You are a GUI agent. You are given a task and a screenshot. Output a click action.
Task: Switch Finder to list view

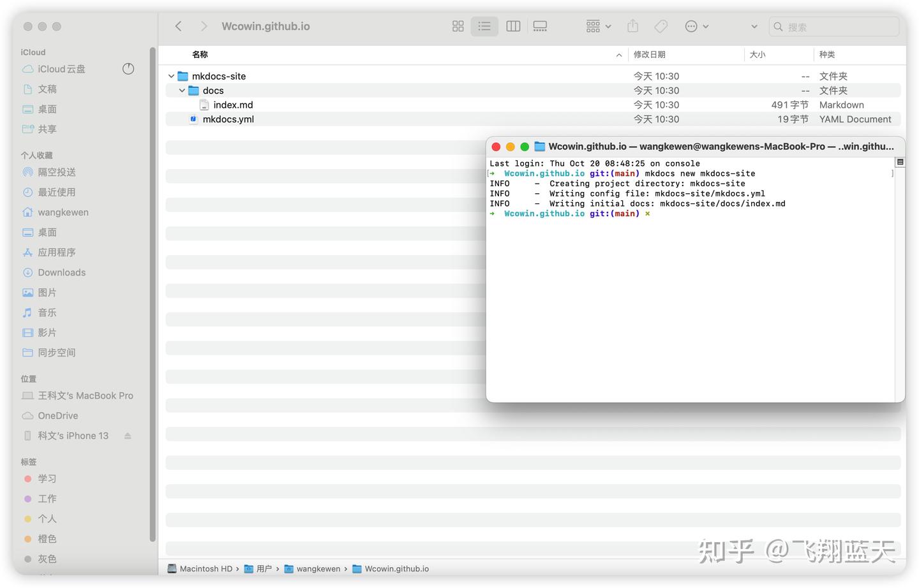484,26
